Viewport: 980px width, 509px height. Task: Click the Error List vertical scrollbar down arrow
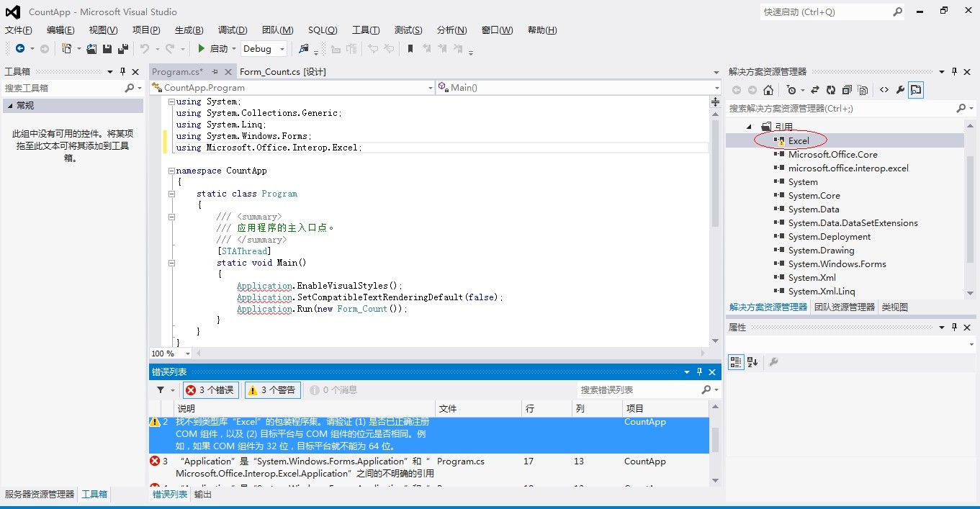(716, 479)
